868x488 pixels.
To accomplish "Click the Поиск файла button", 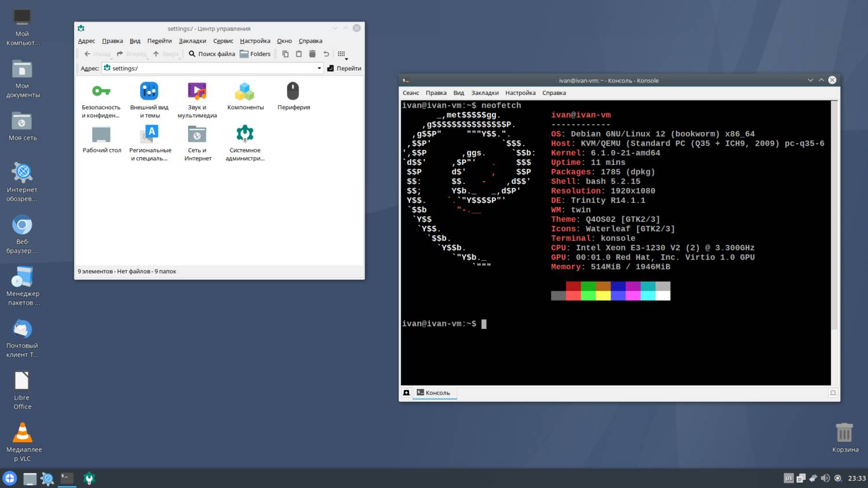I will pyautogui.click(x=212, y=54).
